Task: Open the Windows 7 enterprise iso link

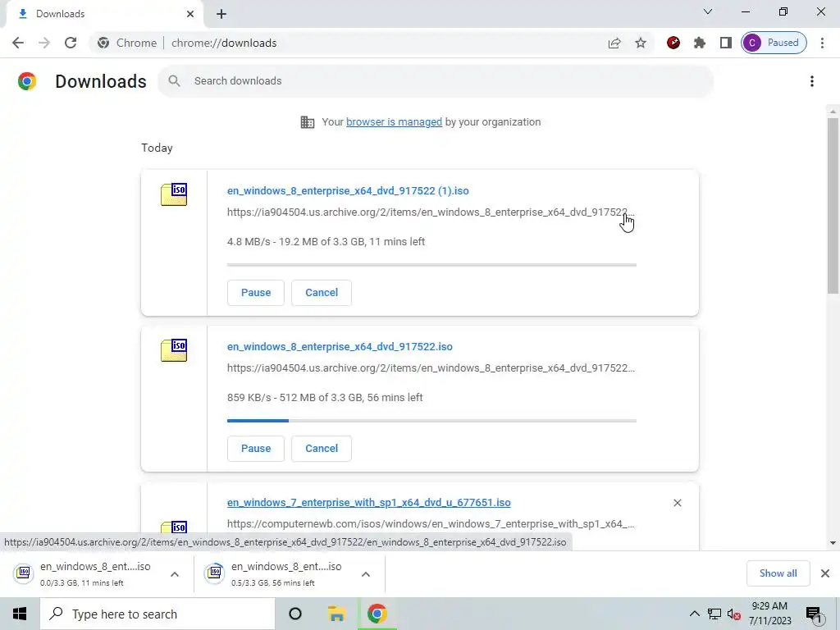Action: pos(368,503)
